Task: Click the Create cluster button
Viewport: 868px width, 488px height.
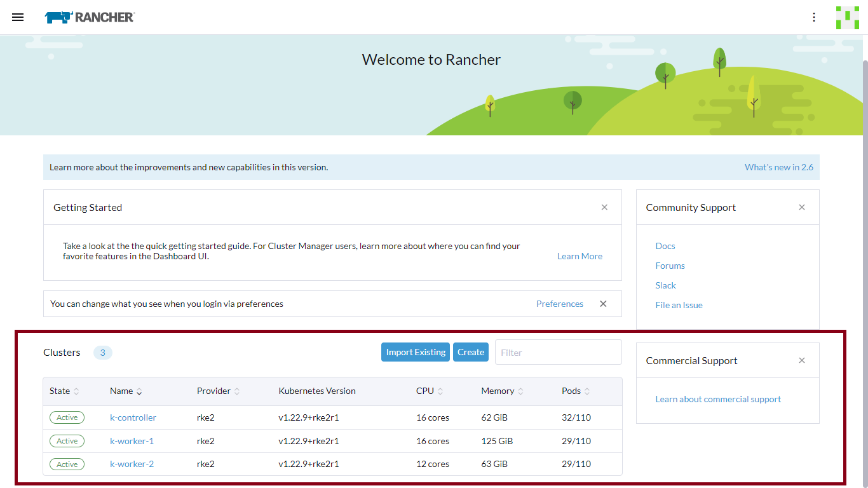Action: click(471, 352)
